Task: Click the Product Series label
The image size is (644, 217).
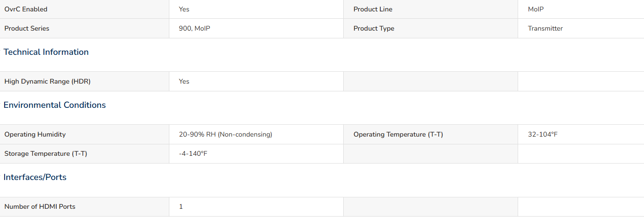Action: coord(27,28)
